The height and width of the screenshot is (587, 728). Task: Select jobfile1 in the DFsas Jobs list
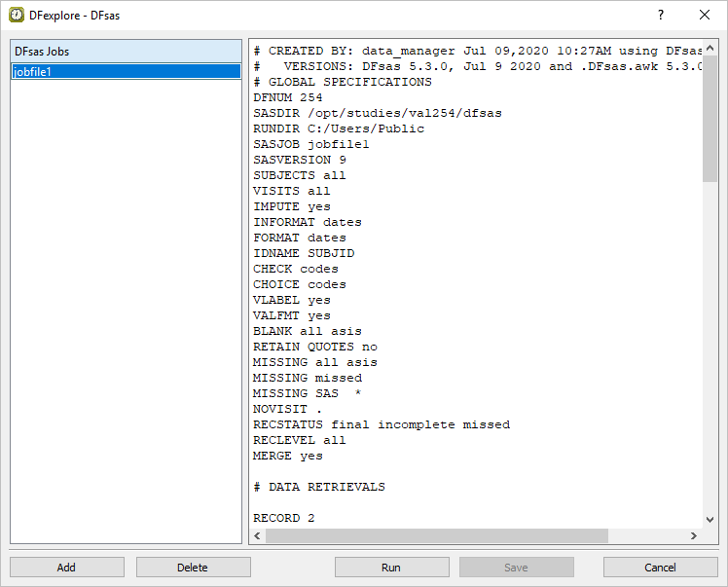click(126, 71)
